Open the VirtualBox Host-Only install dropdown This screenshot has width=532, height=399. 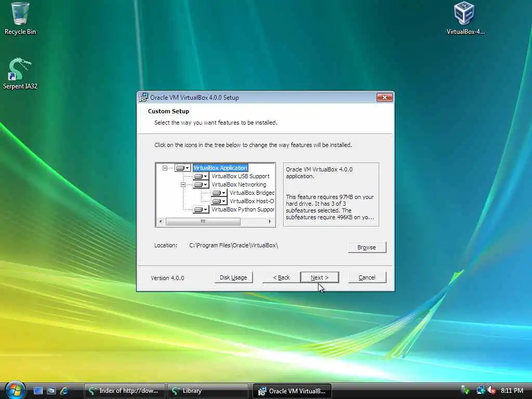coord(219,201)
